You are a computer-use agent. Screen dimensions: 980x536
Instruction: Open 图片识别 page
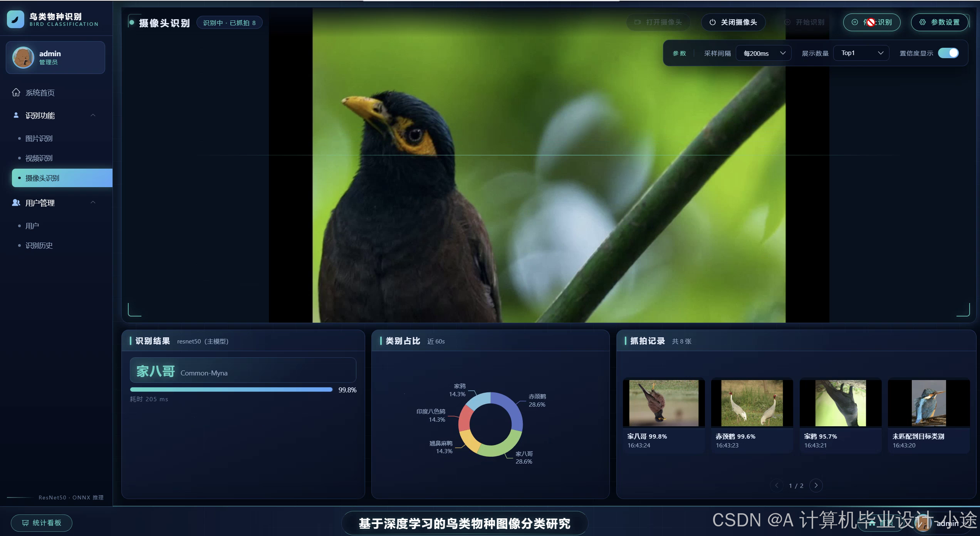pyautogui.click(x=39, y=139)
